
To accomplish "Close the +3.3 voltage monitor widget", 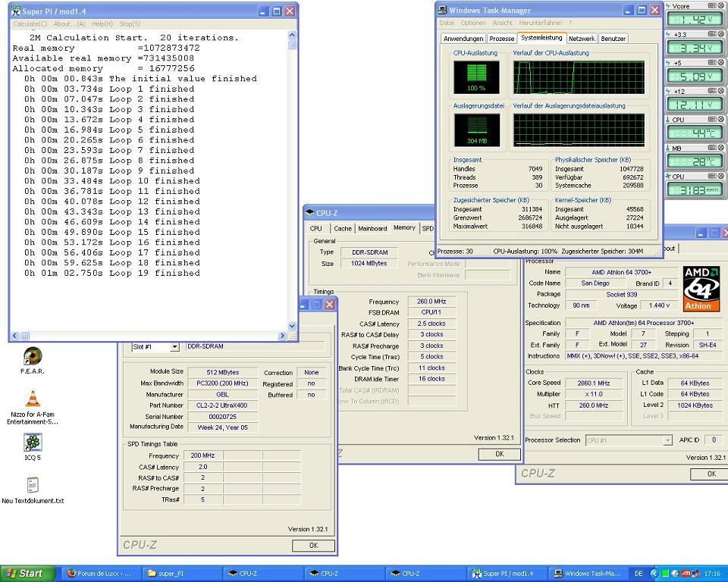I will pyautogui.click(x=721, y=34).
